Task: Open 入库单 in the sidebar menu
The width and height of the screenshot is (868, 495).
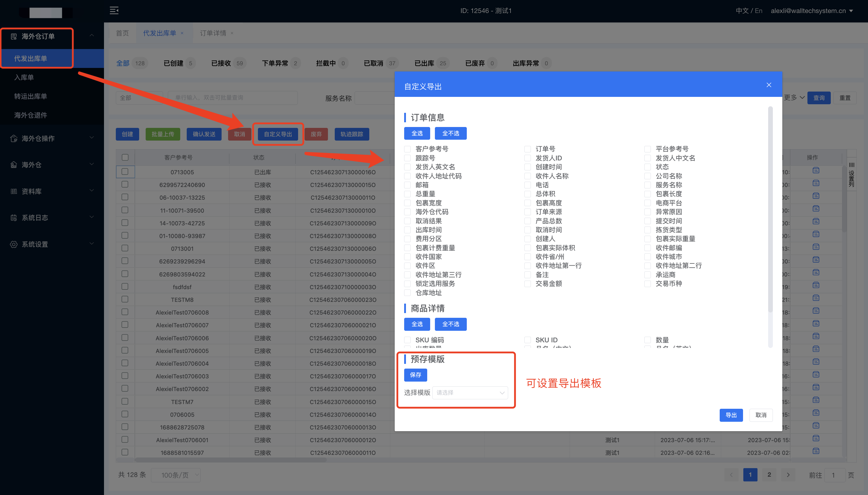Action: click(x=24, y=77)
